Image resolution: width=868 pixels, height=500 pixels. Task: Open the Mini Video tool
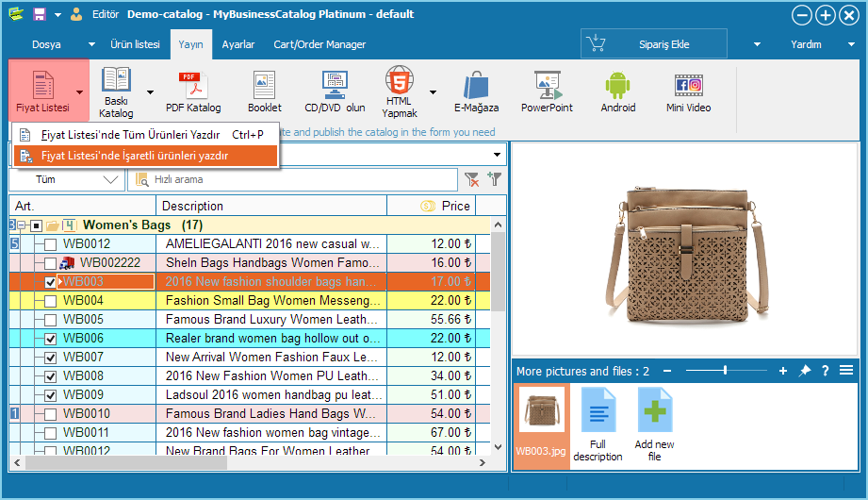tap(688, 92)
